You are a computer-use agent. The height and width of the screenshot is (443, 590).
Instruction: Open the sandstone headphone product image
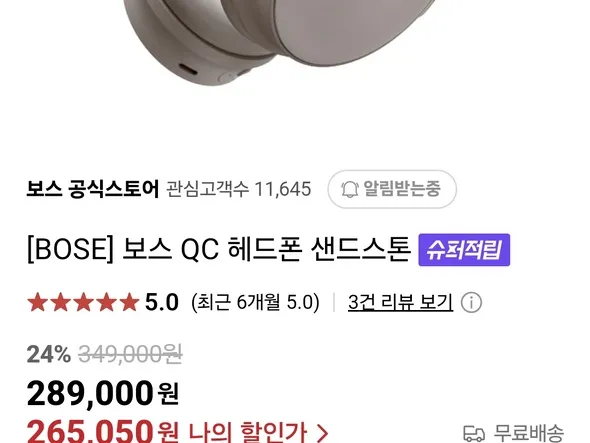click(x=278, y=41)
